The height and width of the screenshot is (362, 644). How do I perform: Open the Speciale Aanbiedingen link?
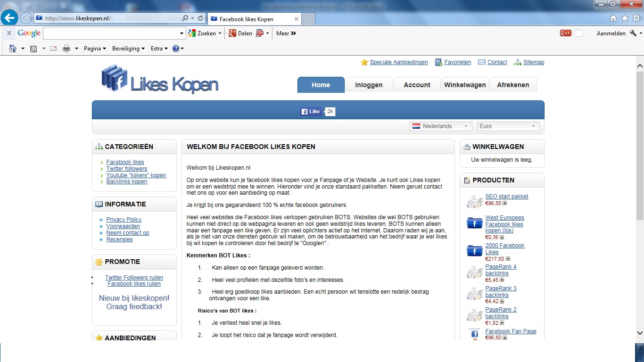coord(399,62)
